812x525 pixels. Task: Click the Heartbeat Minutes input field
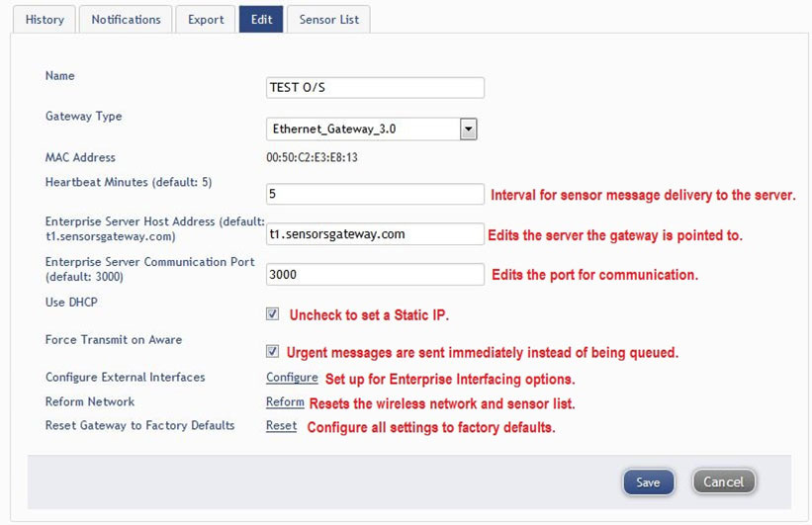click(x=375, y=194)
